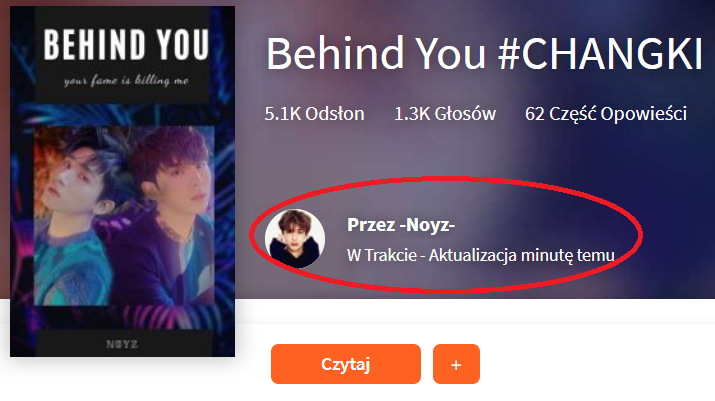
Task: Click the Aktualizacja minutę temu update text
Action: coord(522,255)
